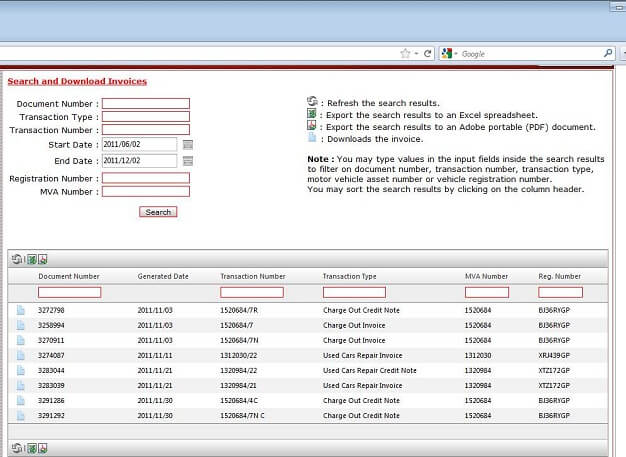Refresh search results in bottom grid toolbar
The image size is (626, 457).
point(17,448)
